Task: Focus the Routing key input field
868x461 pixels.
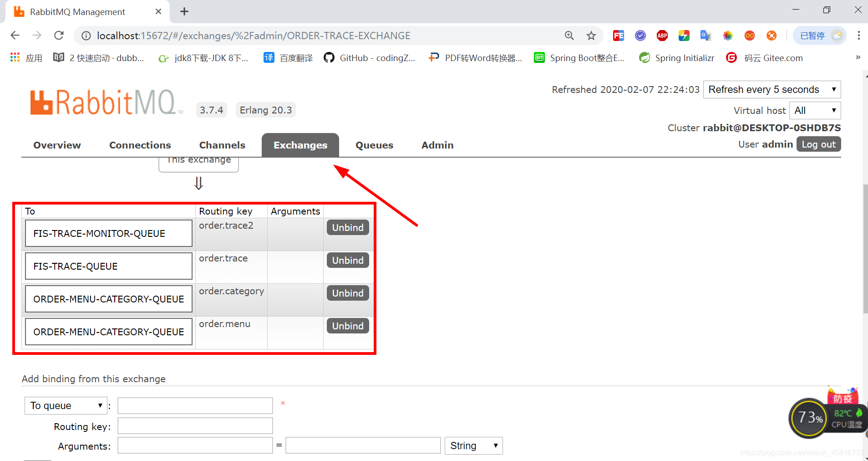Action: [x=195, y=426]
